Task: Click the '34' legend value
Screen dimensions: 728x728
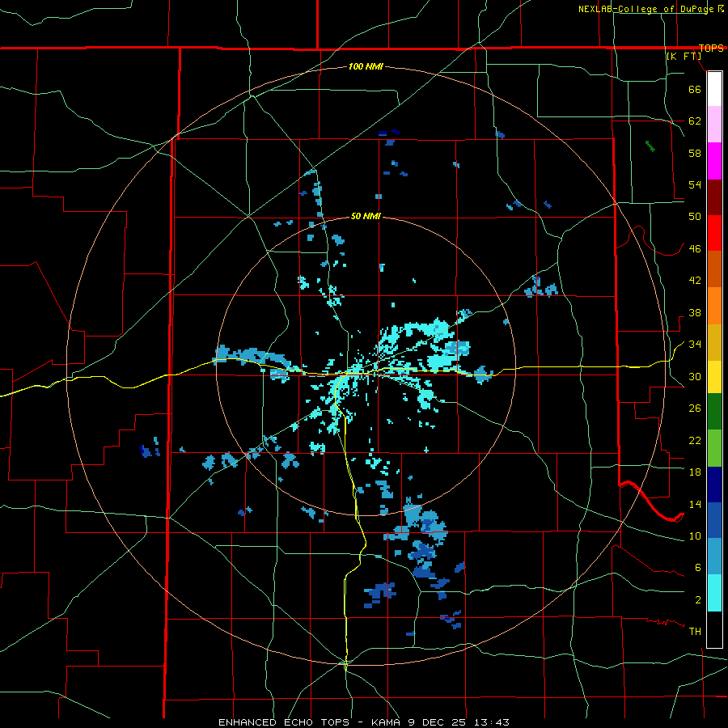Action: pyautogui.click(x=695, y=345)
